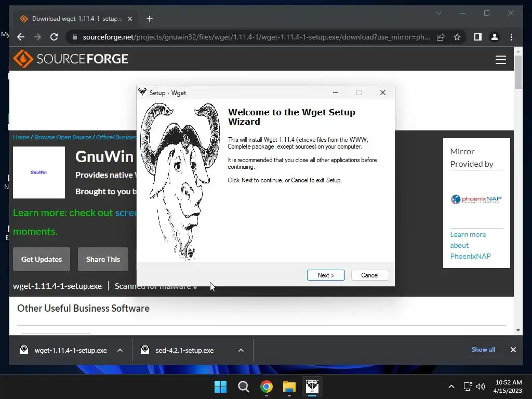Open Chrome three-dot menu
Image resolution: width=532 pixels, height=399 pixels.
pyautogui.click(x=511, y=37)
